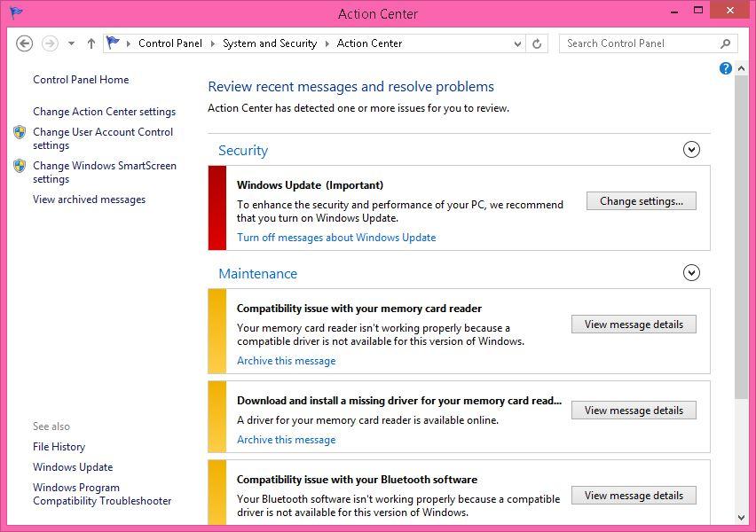Open Change Windows SmartScreen settings
The image size is (756, 532).
(105, 172)
